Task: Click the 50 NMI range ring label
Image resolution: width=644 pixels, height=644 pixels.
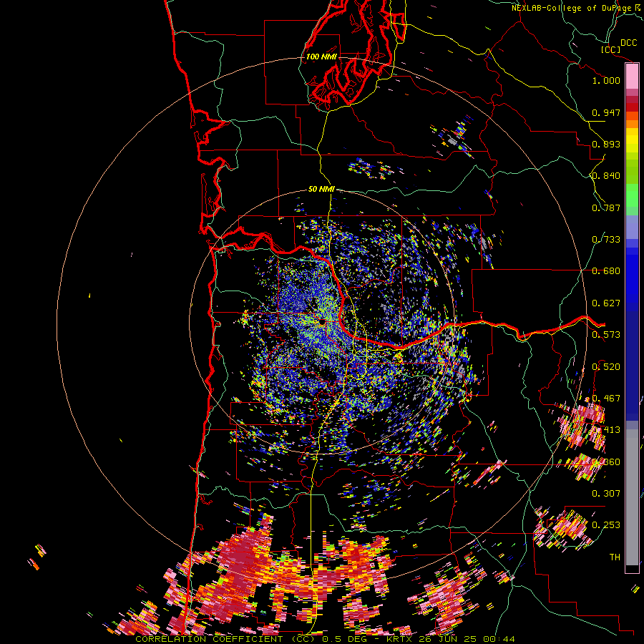Action: coord(321,189)
